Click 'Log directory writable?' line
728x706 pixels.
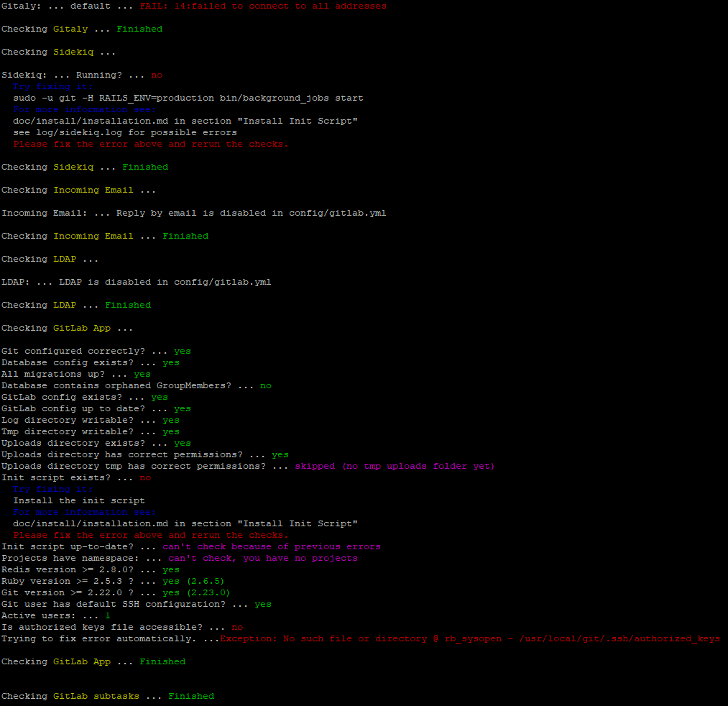coord(91,421)
